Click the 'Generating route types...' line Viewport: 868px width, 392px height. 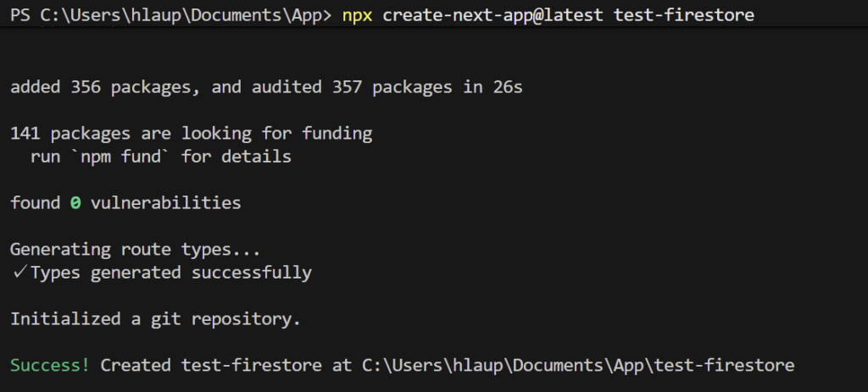[135, 250]
